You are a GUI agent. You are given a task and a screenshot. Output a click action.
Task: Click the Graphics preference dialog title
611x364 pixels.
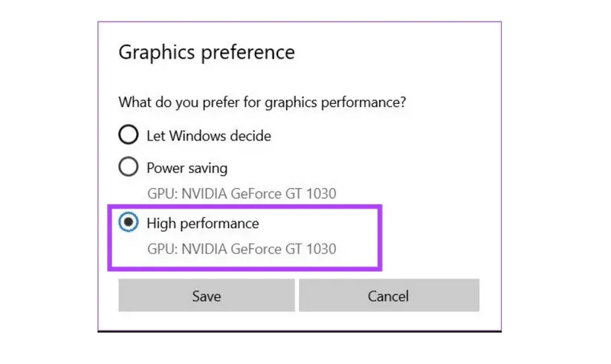[207, 53]
